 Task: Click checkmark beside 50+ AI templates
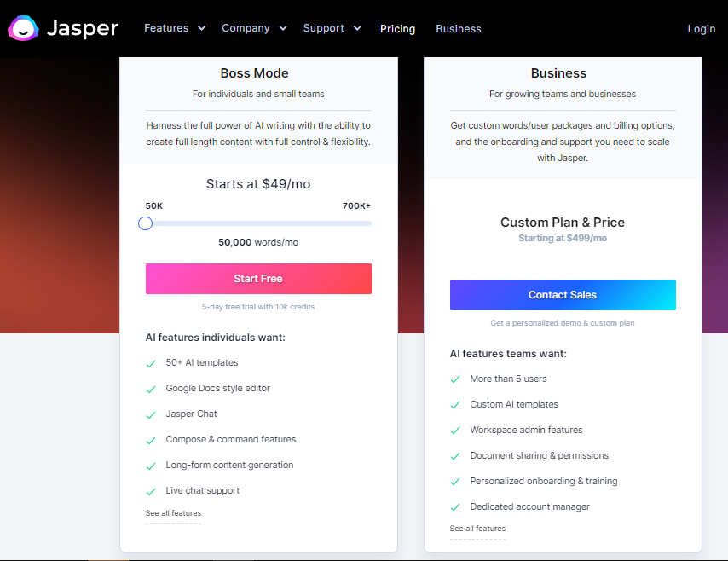click(151, 363)
